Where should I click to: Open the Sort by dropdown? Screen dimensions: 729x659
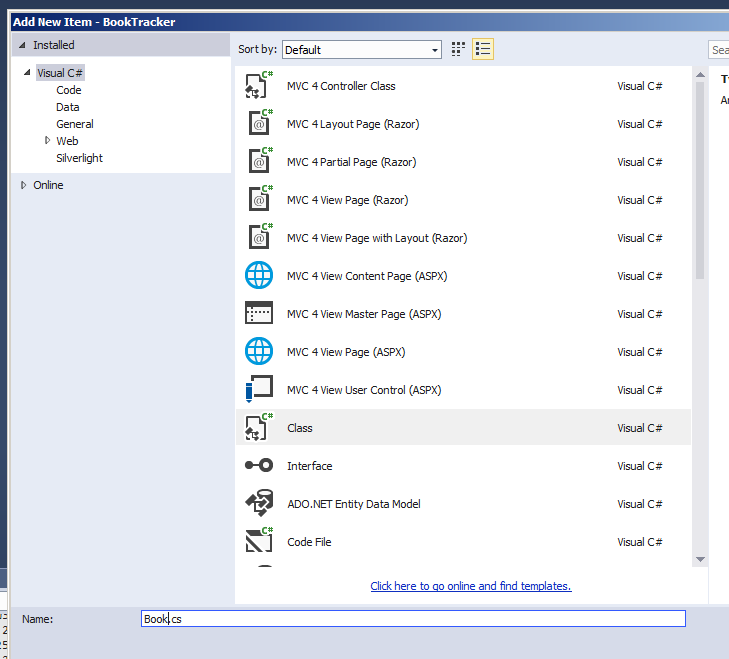tap(361, 49)
